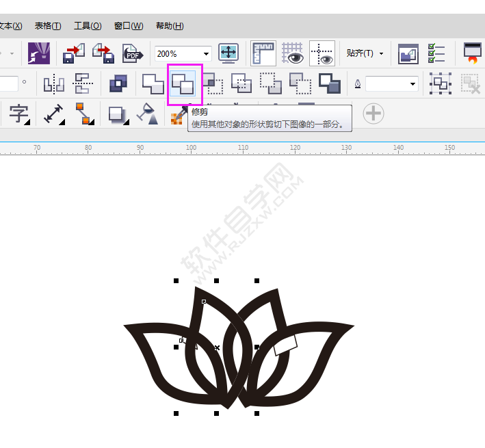Click the Front minus back icon

[x=271, y=83]
